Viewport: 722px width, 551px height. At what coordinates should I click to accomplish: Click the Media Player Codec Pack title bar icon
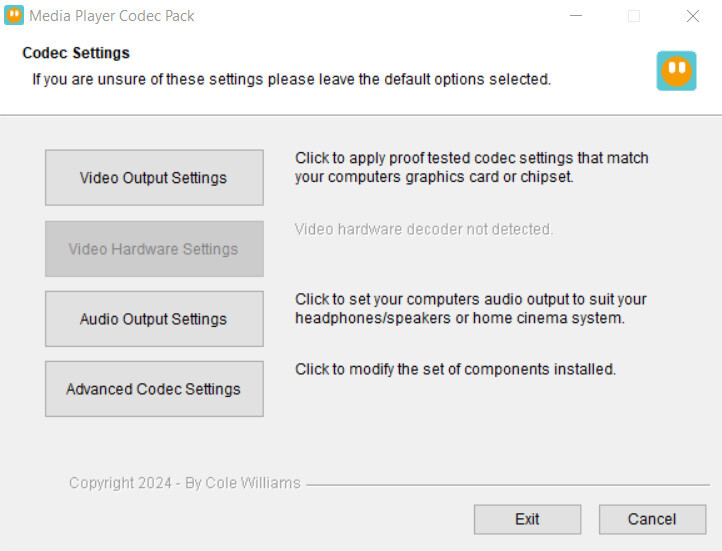(14, 16)
